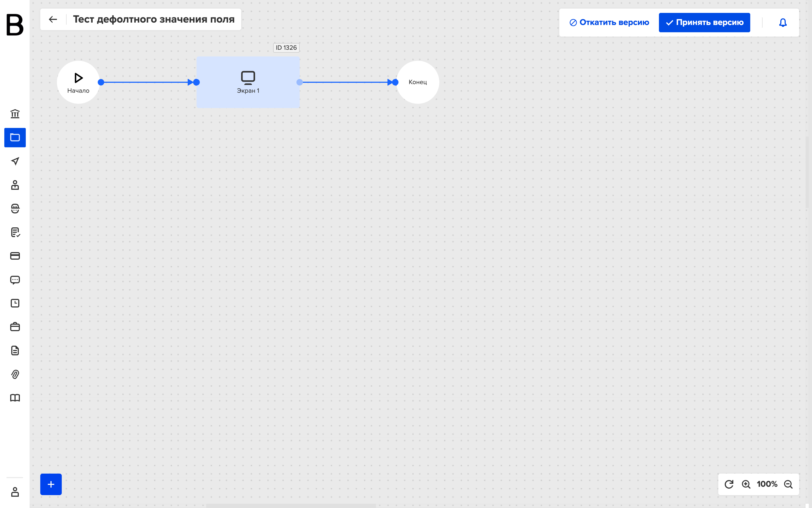
Task: Open the credit card sidebar icon
Action: 15,256
